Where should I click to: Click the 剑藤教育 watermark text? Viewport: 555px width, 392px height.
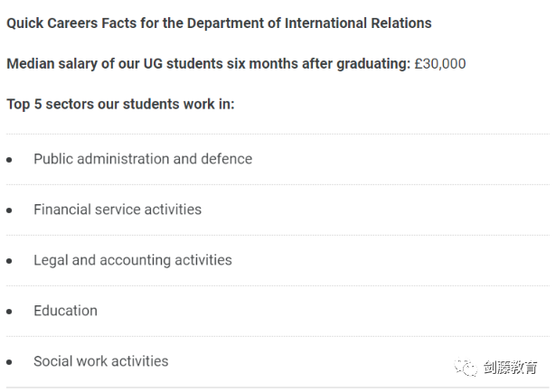[x=511, y=368]
